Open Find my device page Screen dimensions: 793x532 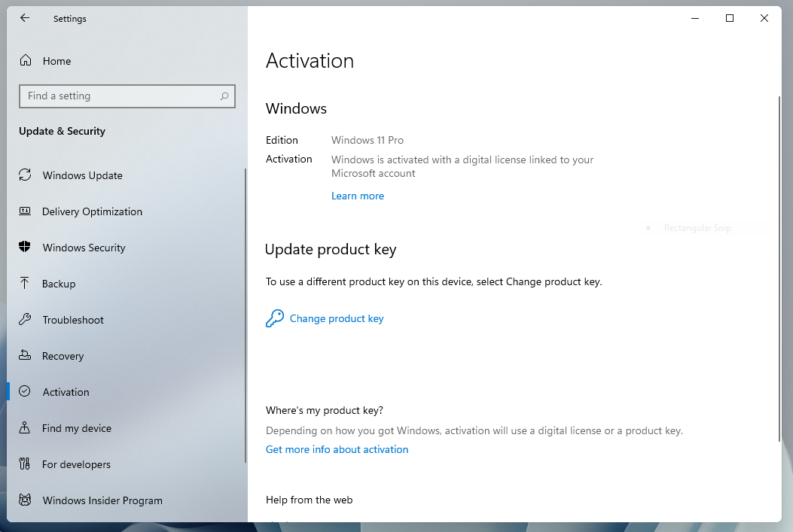pyautogui.click(x=127, y=428)
